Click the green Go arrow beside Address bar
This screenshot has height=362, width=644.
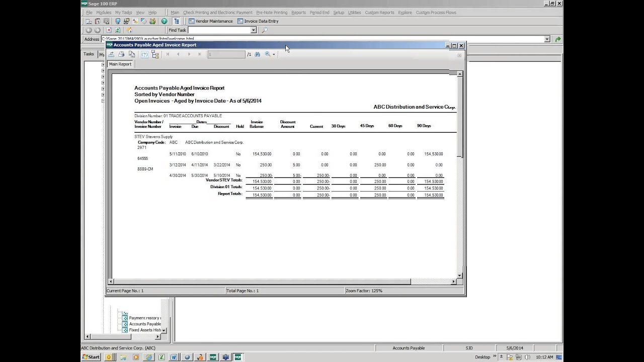tap(557, 39)
